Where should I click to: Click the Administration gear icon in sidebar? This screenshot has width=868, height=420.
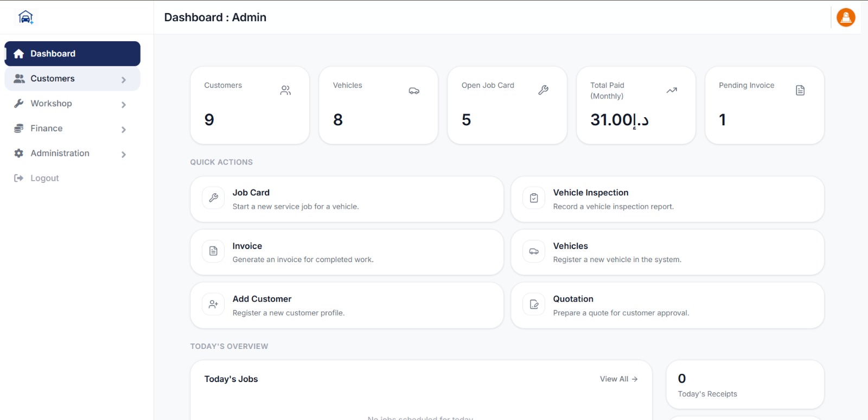tap(19, 154)
